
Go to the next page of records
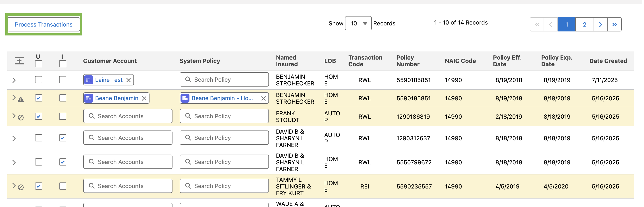[600, 25]
